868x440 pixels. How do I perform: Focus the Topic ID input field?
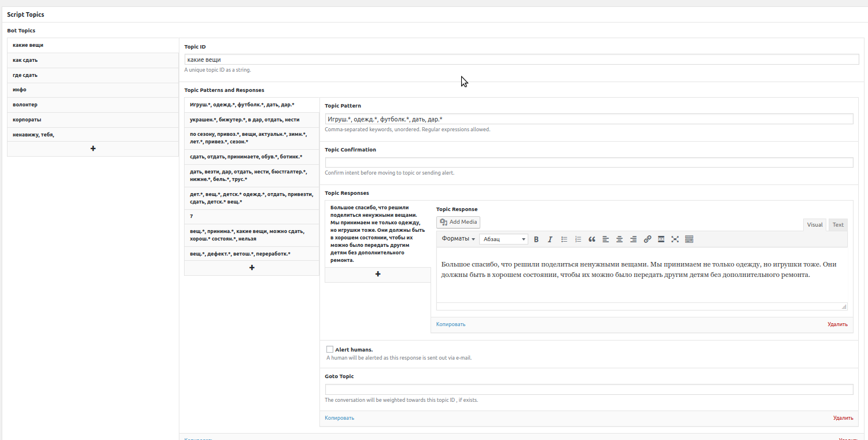click(521, 60)
